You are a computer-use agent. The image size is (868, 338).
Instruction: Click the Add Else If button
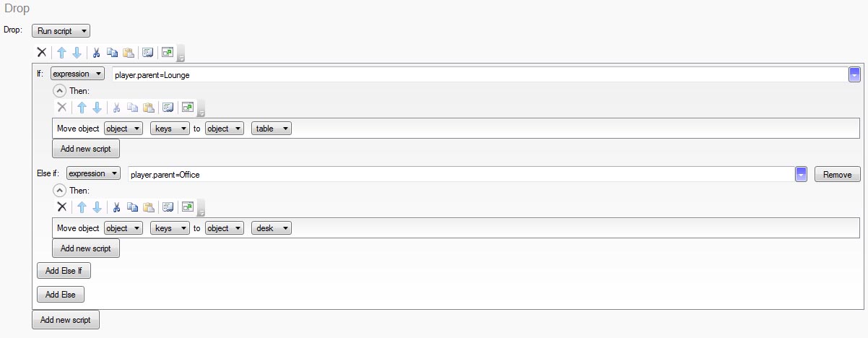pos(64,272)
